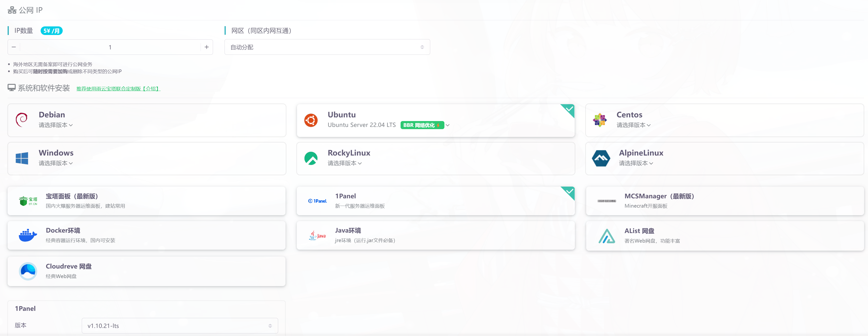The image size is (868, 336).
Task: Click the AList triangle logo
Action: 606,236
